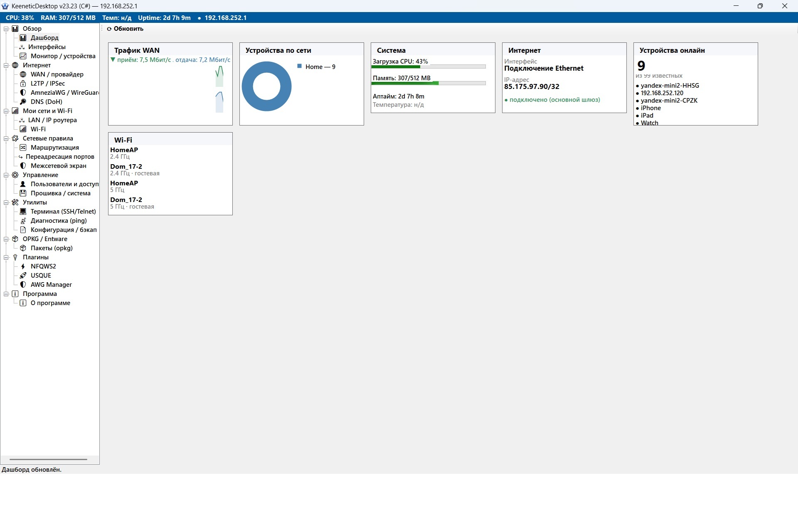Click the Uptime value in status header
798x532 pixels.
[164, 18]
